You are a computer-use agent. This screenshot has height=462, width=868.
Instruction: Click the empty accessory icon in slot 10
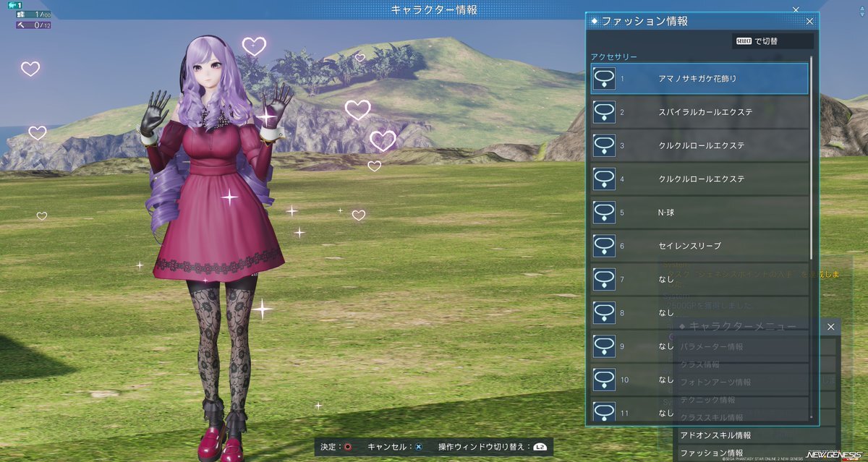coord(604,380)
